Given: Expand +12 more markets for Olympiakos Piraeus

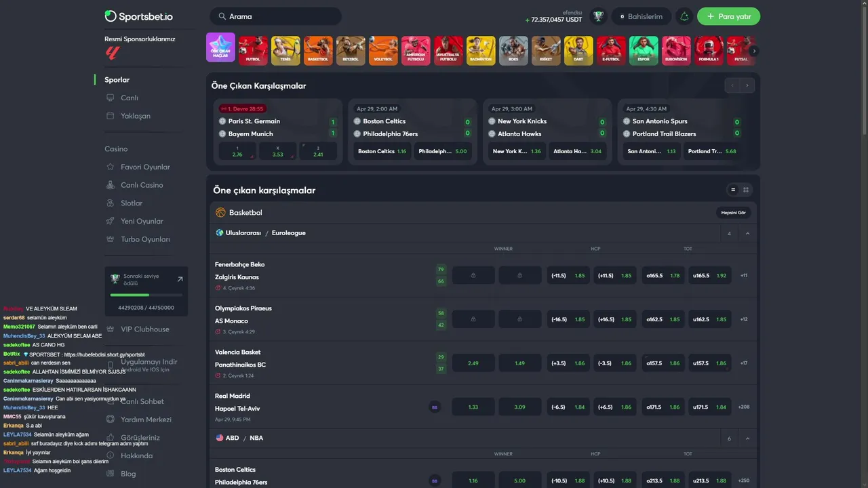Looking at the screenshot, I should tap(744, 319).
